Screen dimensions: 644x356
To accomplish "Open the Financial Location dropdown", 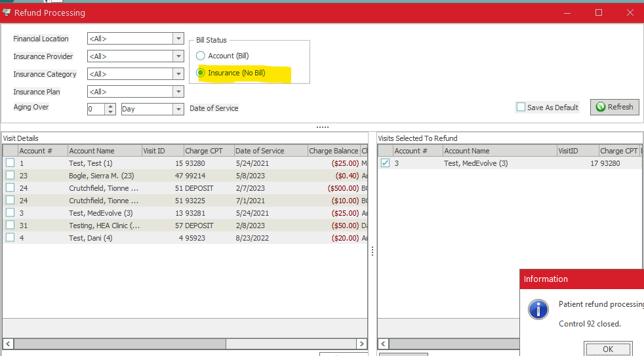I will pos(178,39).
